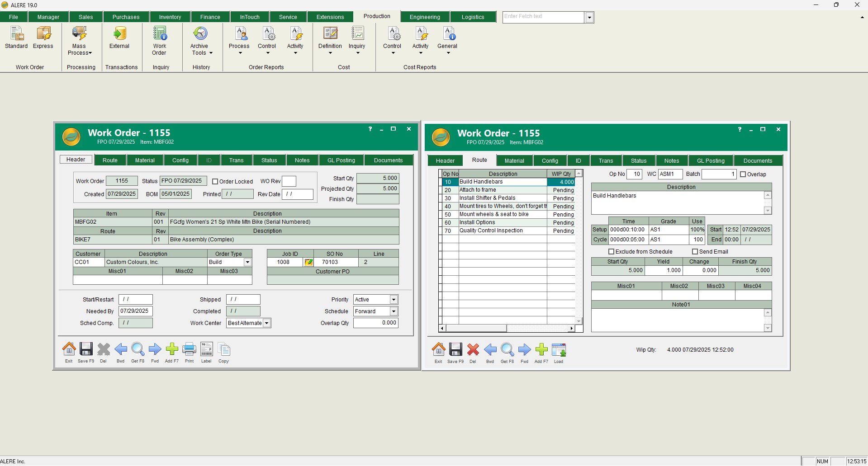Open GL Posting tab in Route window

[710, 161]
